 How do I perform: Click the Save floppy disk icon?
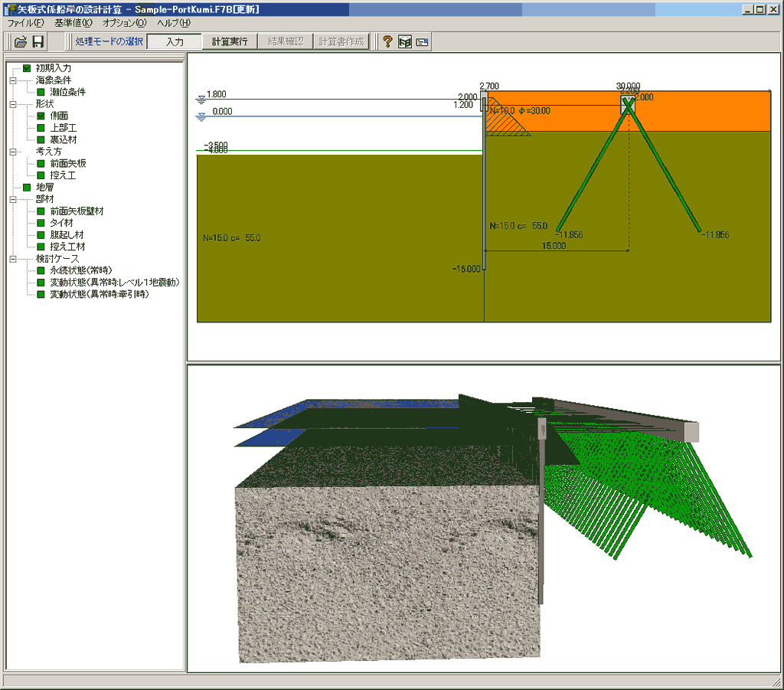[38, 41]
